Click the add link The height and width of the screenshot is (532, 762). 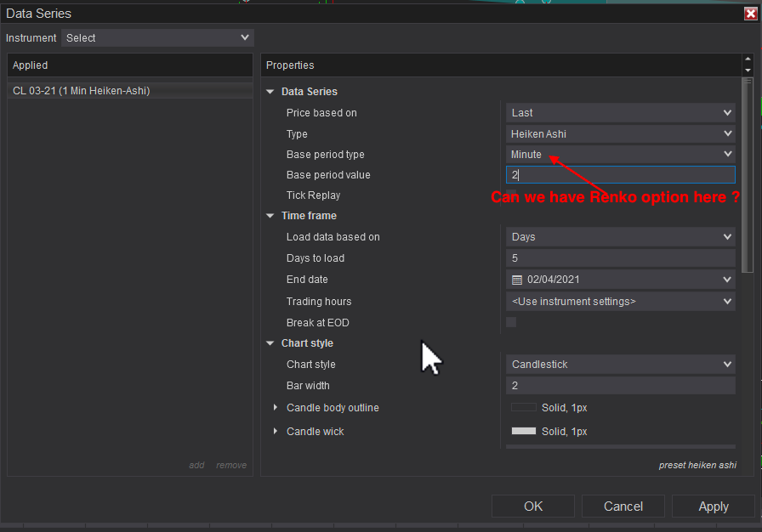tap(196, 465)
